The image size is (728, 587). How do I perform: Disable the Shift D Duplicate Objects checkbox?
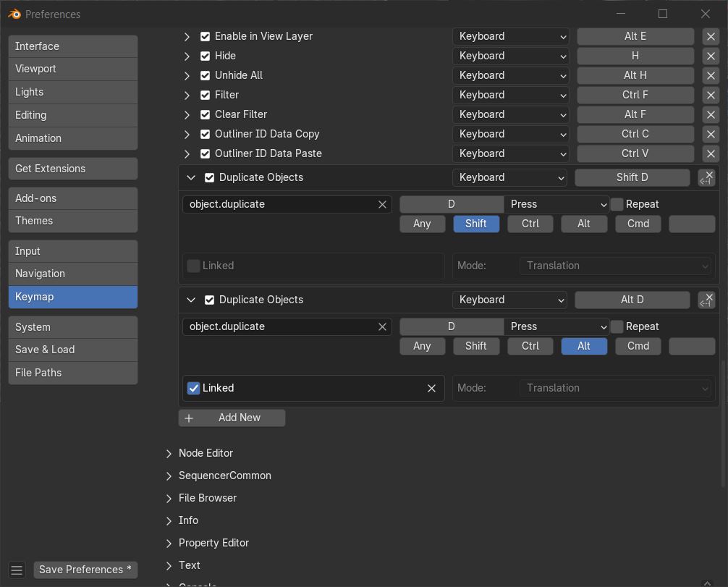(209, 178)
